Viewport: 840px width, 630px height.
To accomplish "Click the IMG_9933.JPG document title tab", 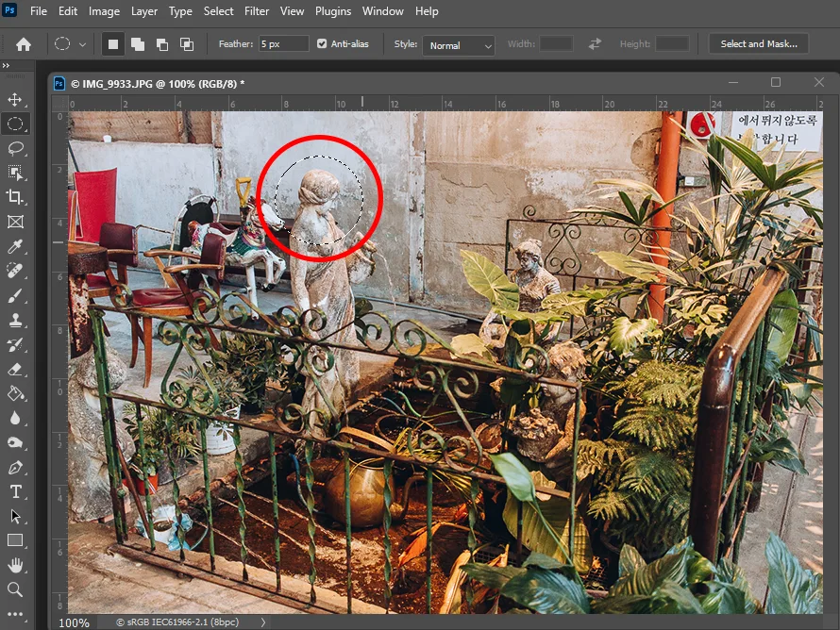I will tap(158, 84).
